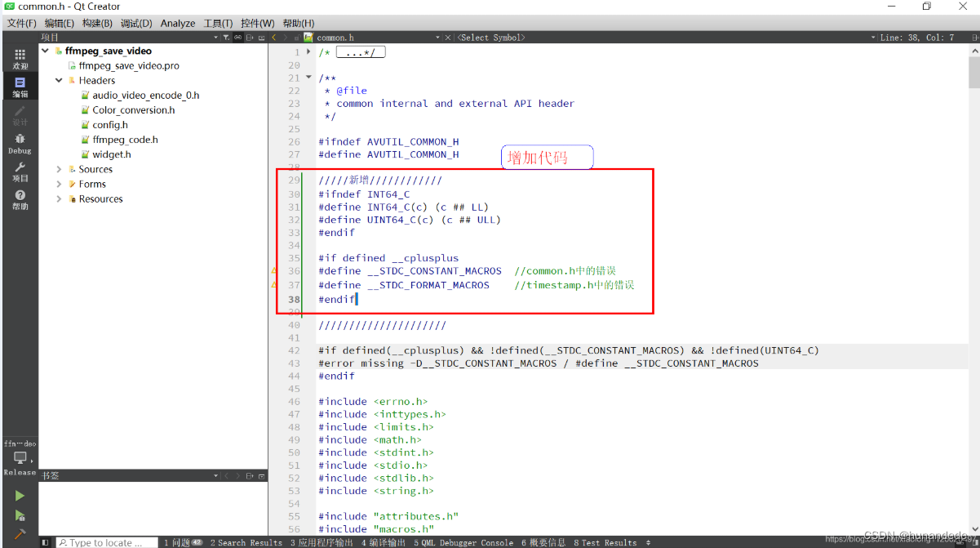Image resolution: width=980 pixels, height=548 pixels.
Task: Open the Select Symbol dropdown
Action: [x=490, y=37]
